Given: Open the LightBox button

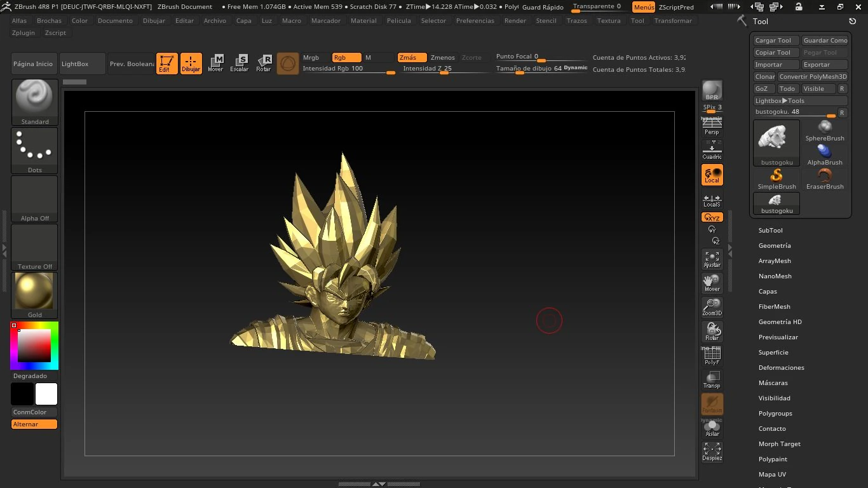Looking at the screenshot, I should [x=83, y=64].
